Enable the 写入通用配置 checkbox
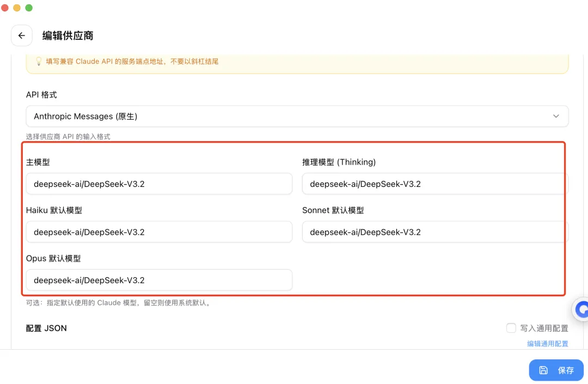Viewport: 588px width, 384px height. [x=511, y=328]
